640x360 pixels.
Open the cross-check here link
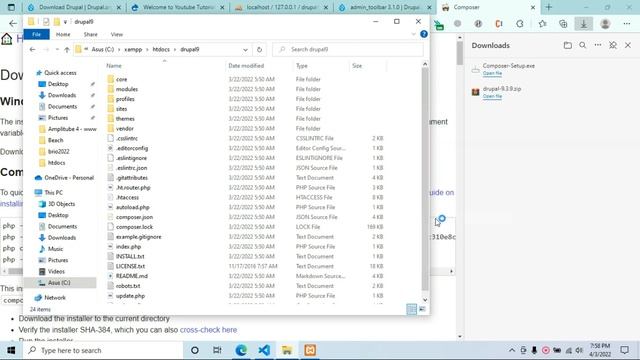click(208, 330)
